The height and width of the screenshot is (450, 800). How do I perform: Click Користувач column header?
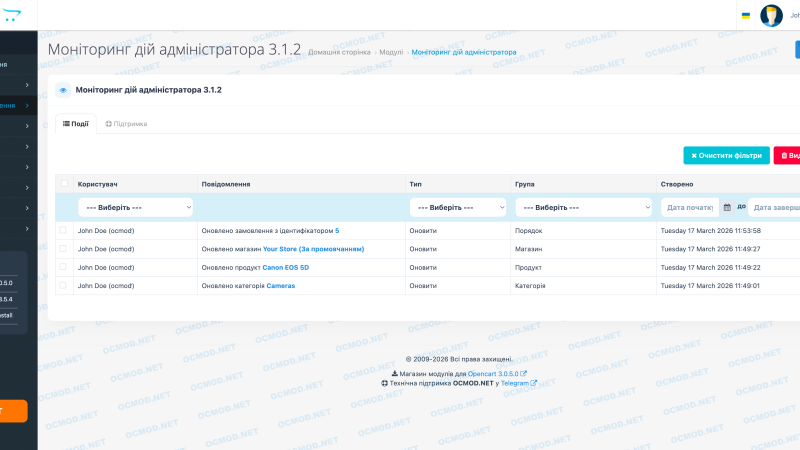pos(97,184)
